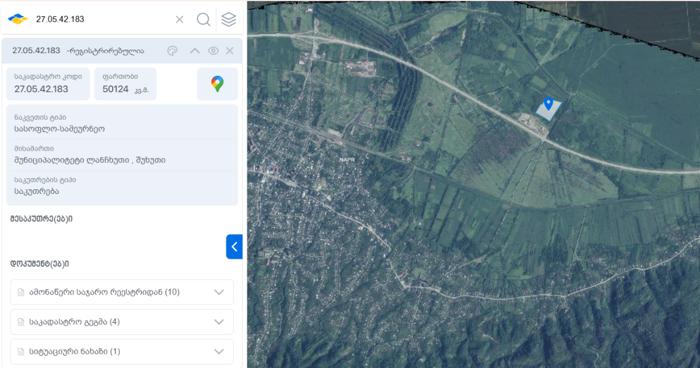Close the 27.05.42.183 parcel result
Viewport: 700px width, 368px height.
(229, 50)
